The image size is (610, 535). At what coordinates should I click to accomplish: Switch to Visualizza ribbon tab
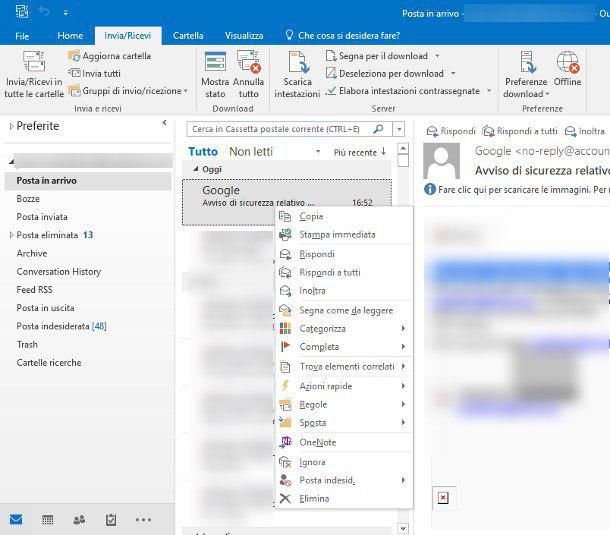[244, 36]
